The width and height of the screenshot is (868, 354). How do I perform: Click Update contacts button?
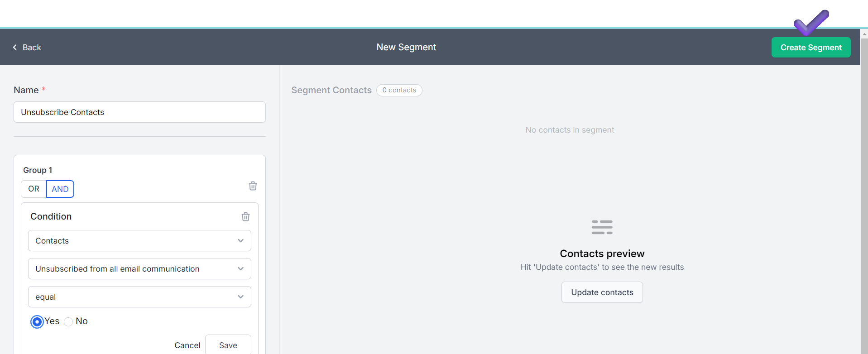pos(602,292)
